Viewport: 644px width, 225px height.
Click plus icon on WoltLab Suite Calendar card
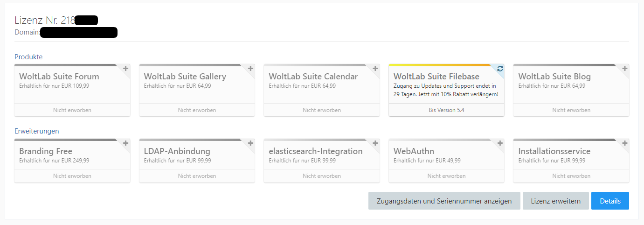tap(375, 69)
